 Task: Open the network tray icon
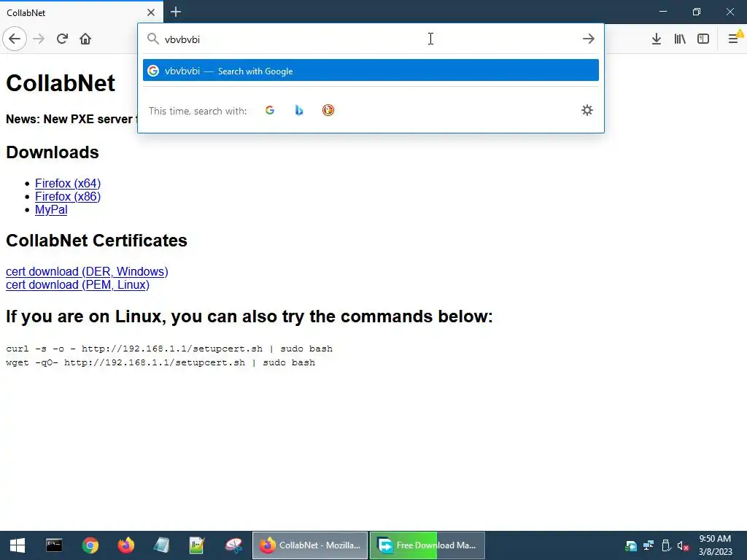[649, 545]
